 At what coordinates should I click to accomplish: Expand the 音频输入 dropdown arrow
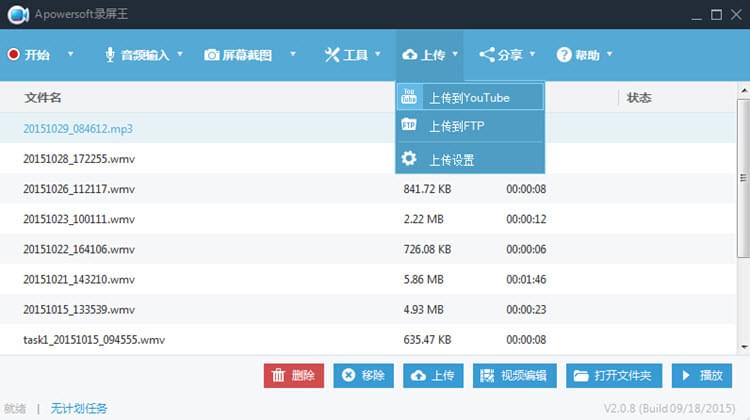[x=180, y=54]
